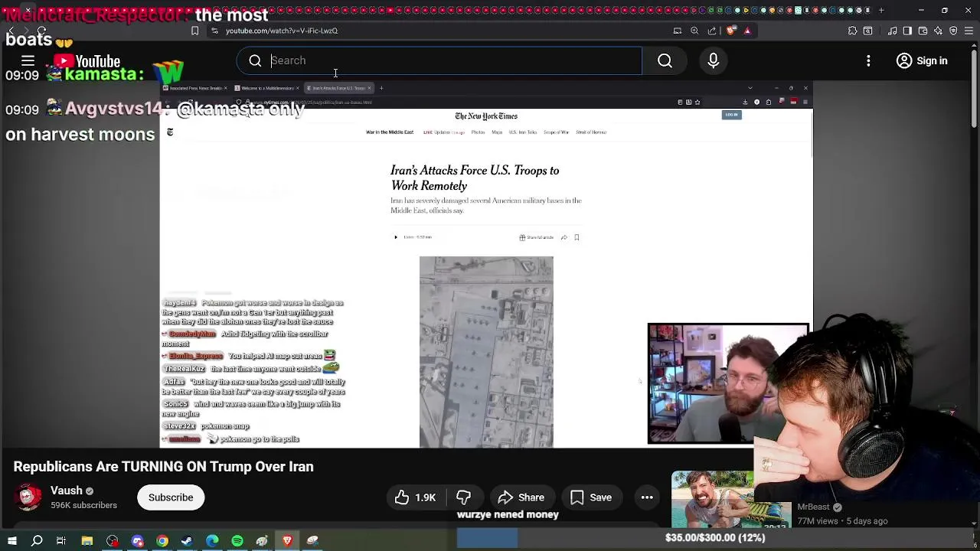Open the browser media control icon
The height and width of the screenshot is (551, 980).
click(x=892, y=31)
